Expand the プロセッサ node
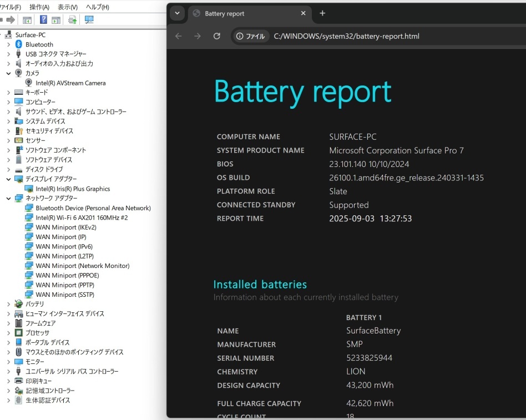The height and width of the screenshot is (420, 526). pyautogui.click(x=9, y=333)
